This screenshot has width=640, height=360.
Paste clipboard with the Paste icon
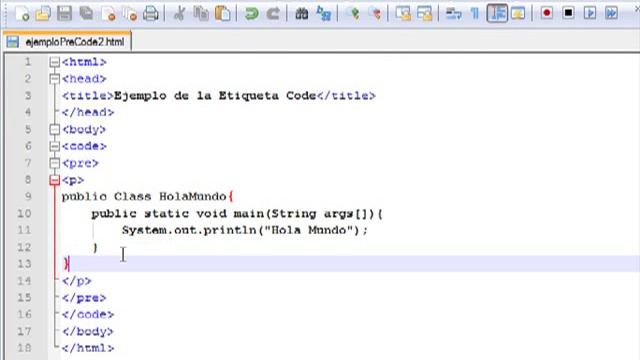(x=222, y=13)
